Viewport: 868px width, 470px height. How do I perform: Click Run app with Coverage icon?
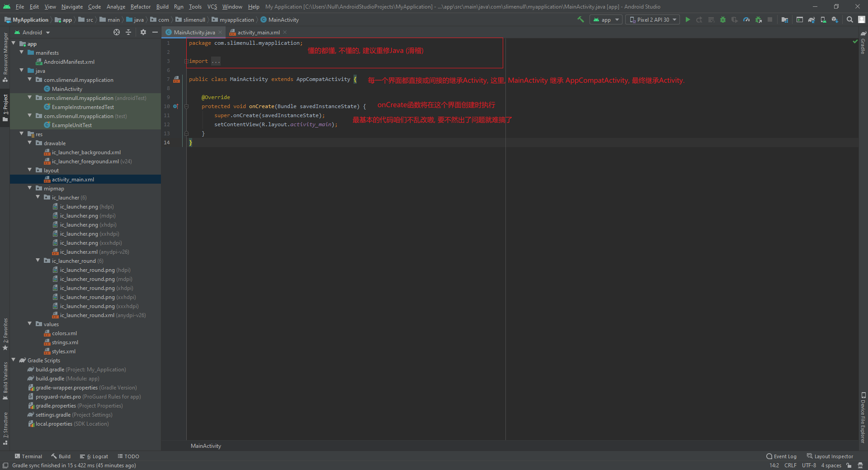pyautogui.click(x=734, y=19)
